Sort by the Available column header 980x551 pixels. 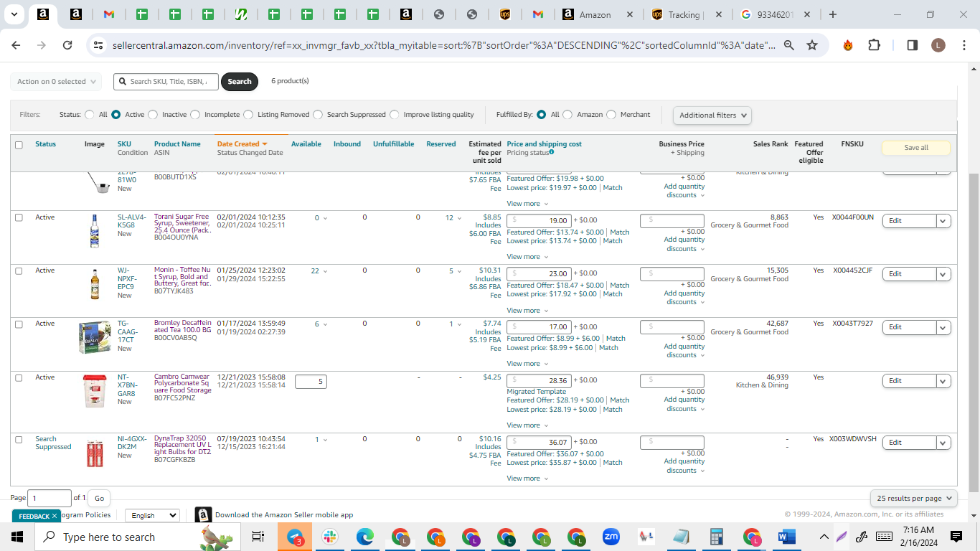pyautogui.click(x=306, y=144)
